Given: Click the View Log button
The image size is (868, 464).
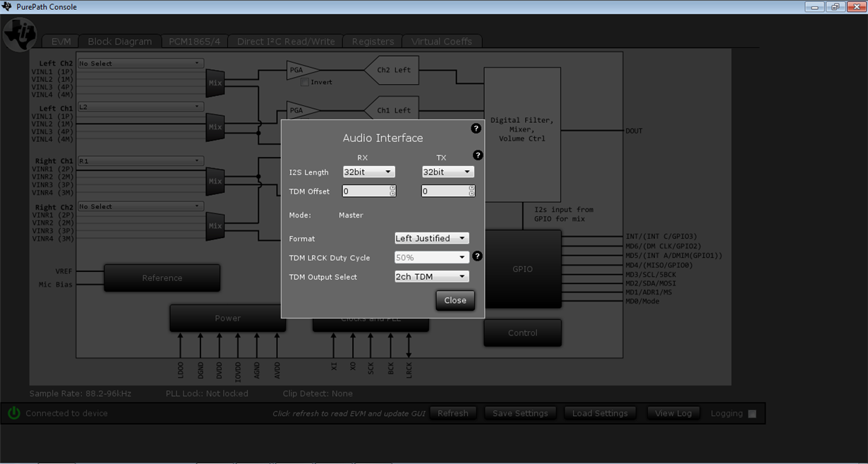Looking at the screenshot, I should click(x=673, y=413).
